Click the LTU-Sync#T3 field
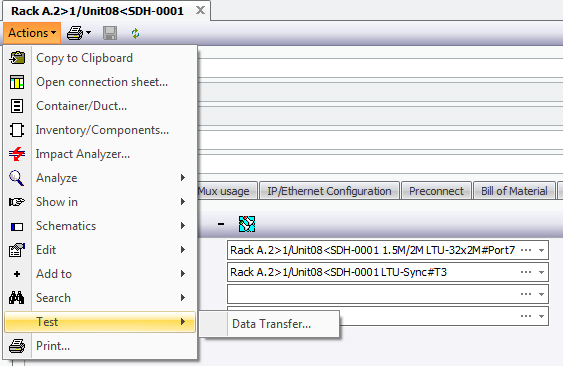563x366 pixels. pos(388,272)
